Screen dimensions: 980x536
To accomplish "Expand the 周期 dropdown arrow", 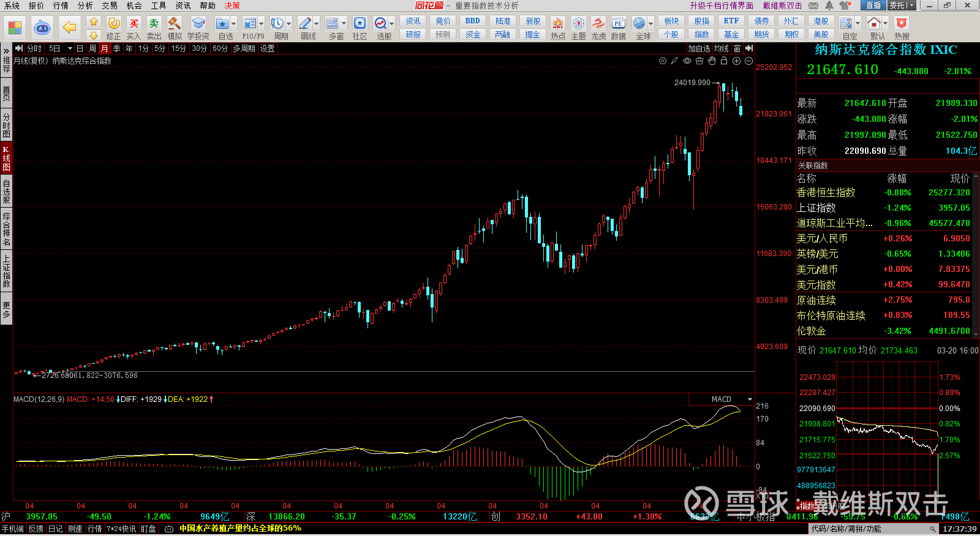I will 288,24.
